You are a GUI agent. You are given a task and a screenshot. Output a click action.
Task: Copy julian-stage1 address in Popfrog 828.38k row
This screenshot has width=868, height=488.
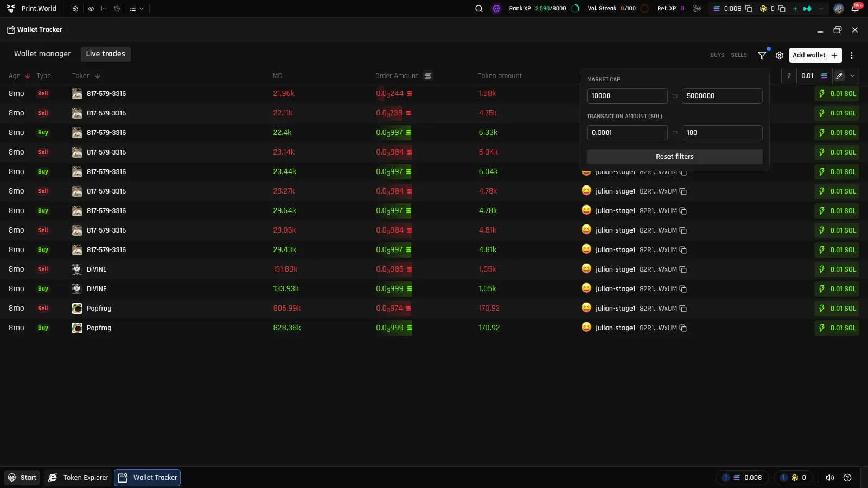[683, 328]
